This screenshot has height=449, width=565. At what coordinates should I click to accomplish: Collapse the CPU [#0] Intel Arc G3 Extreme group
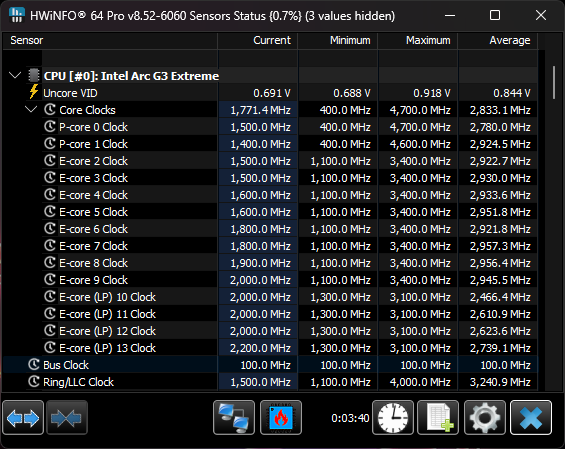(x=15, y=76)
